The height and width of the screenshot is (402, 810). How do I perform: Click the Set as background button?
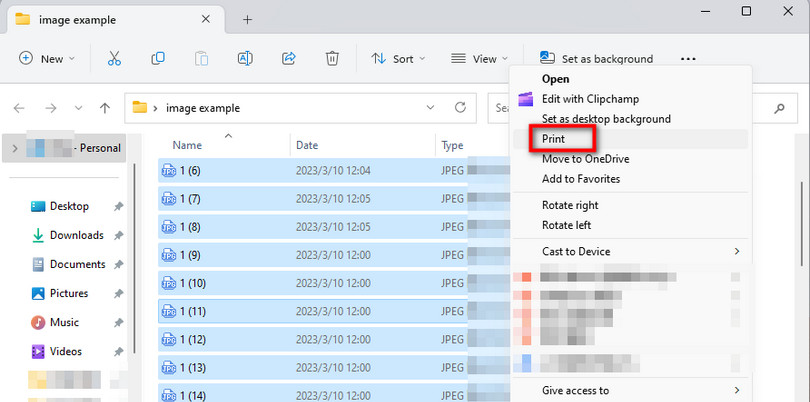[596, 59]
